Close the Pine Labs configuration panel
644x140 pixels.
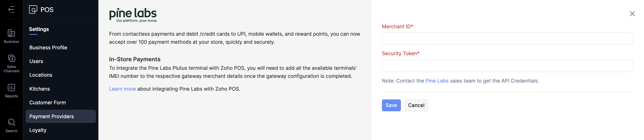pyautogui.click(x=632, y=14)
